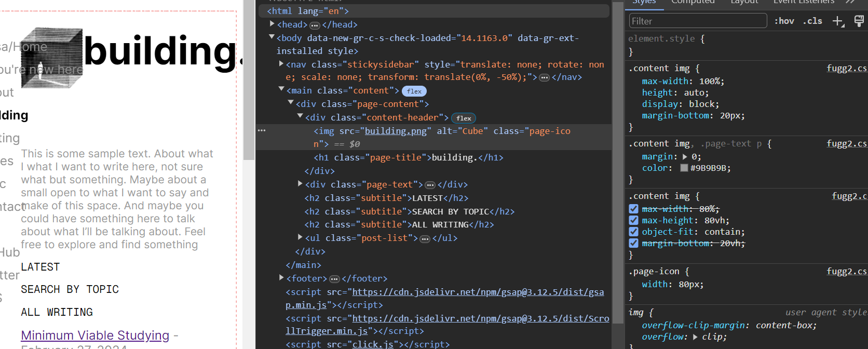This screenshot has height=349, width=868.
Task: Expand the nav stickysidebar node
Action: tap(281, 64)
